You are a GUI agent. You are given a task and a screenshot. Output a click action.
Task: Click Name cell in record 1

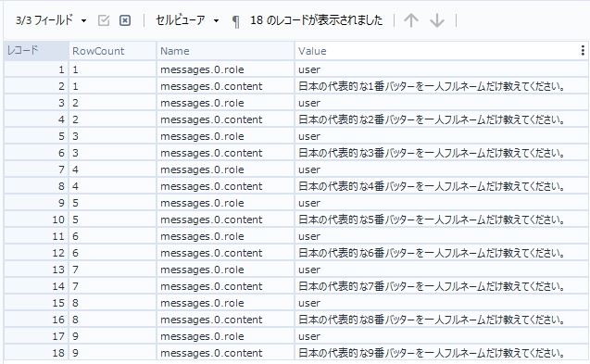tap(225, 69)
